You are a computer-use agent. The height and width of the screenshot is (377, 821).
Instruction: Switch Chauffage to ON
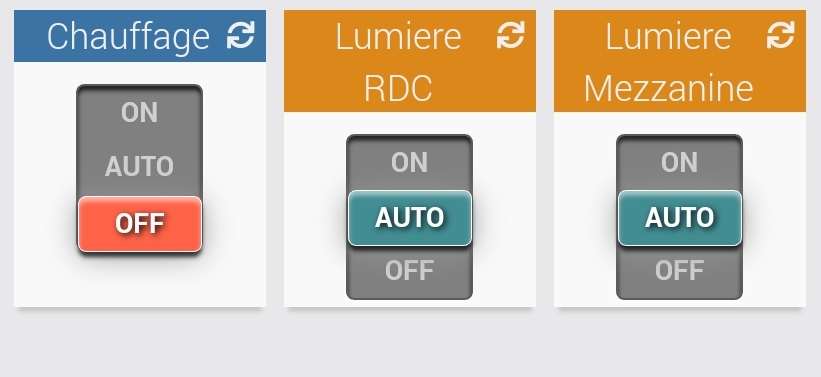tap(139, 113)
